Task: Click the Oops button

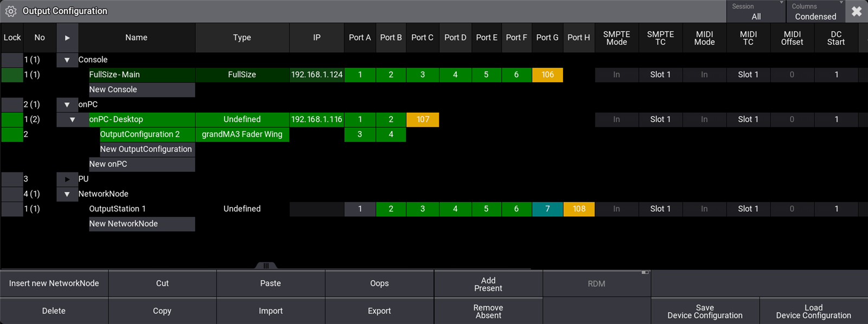Action: coord(379,283)
